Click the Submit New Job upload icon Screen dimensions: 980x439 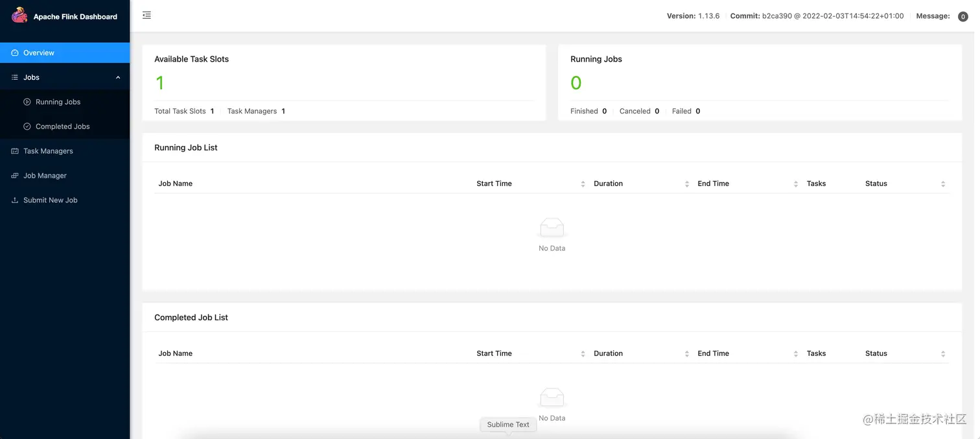[x=15, y=200]
